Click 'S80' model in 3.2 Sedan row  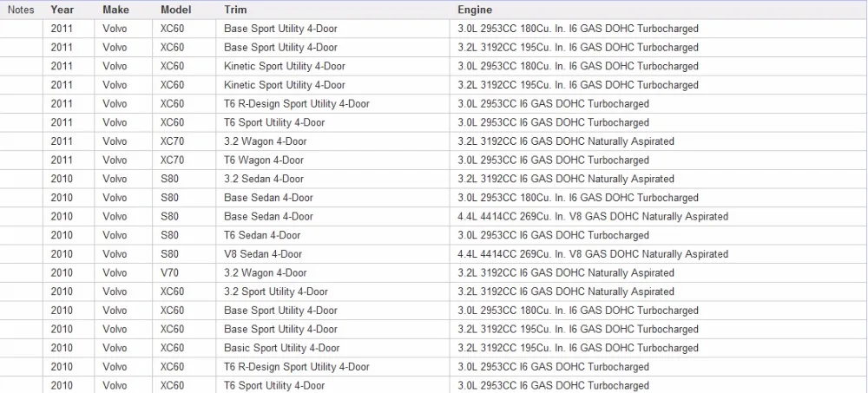[184, 179]
